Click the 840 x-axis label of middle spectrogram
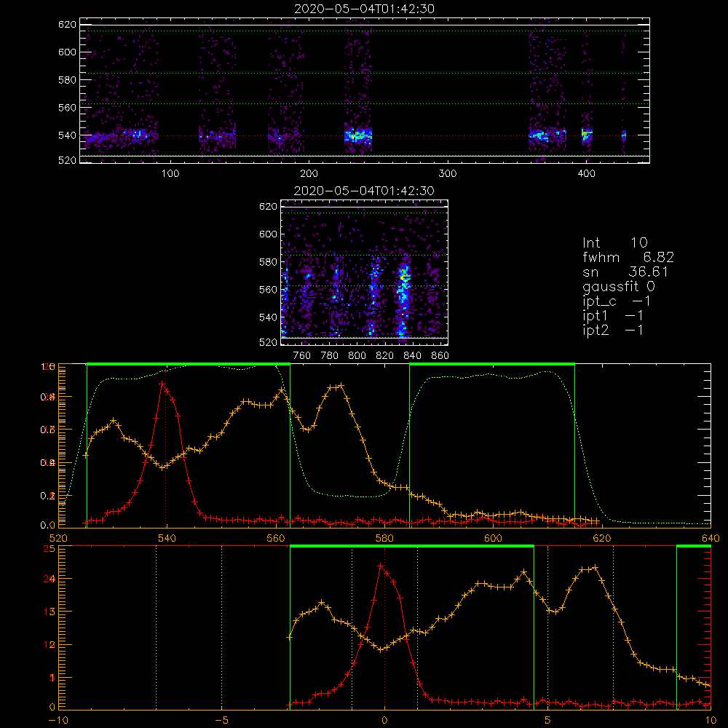This screenshot has height=728, width=728. tap(412, 356)
